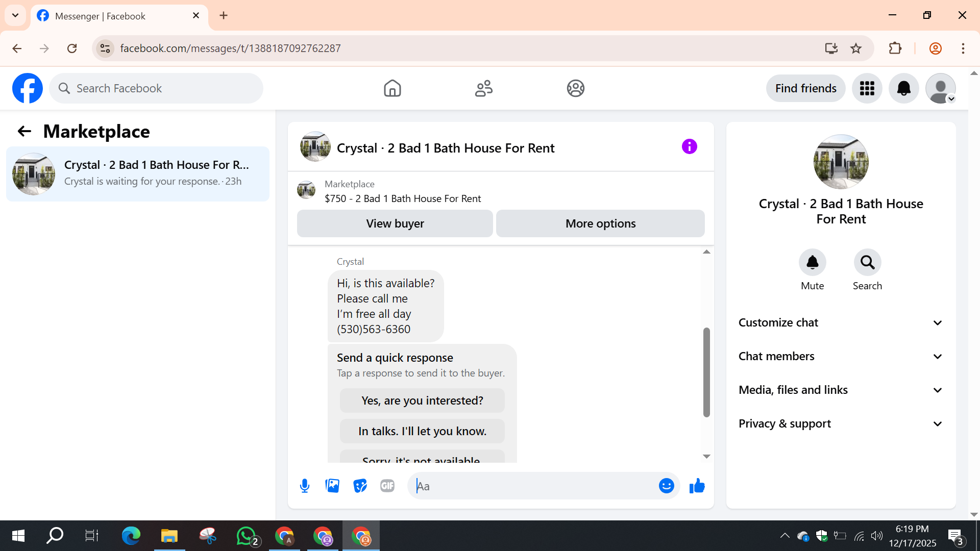Open the Friends tab in top navigation
Image resolution: width=980 pixels, height=551 pixels.
(483, 88)
